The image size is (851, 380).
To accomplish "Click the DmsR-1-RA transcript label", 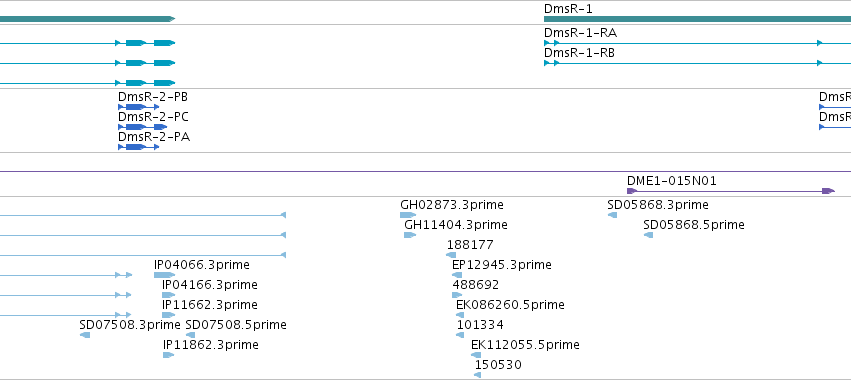I will point(580,33).
